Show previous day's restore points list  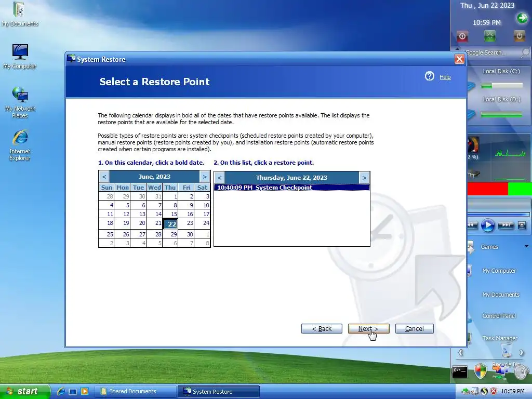220,178
